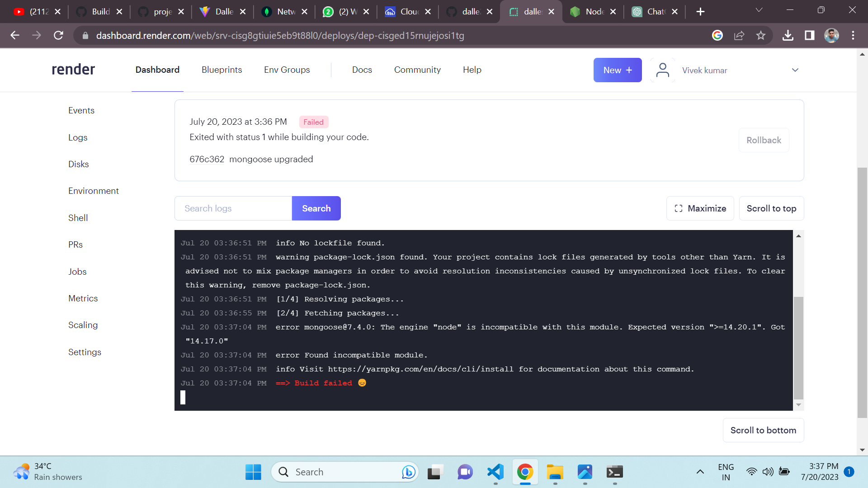Open the Environment section in the sidebar
This screenshot has width=868, height=488.
point(94,191)
